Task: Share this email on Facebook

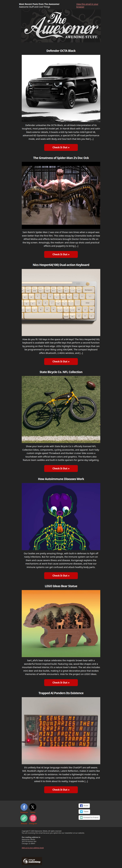Action: point(84,806)
